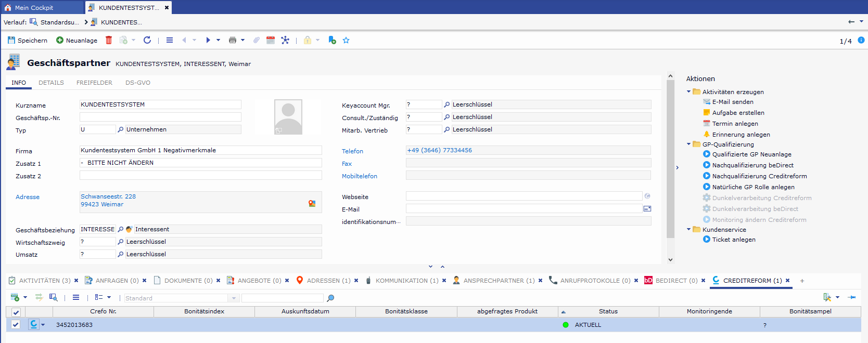The image size is (868, 343).
Task: Toggle the select-all checkbox in table header
Action: click(x=16, y=312)
